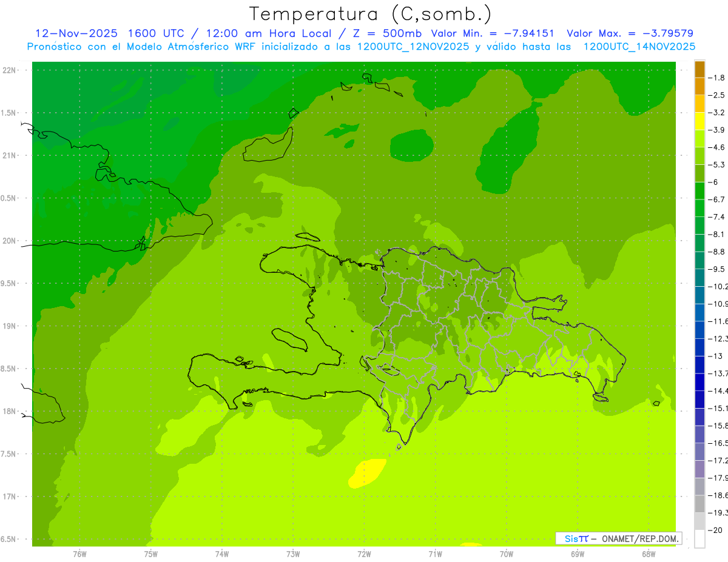Click the '17N' latitude label

click(9, 497)
